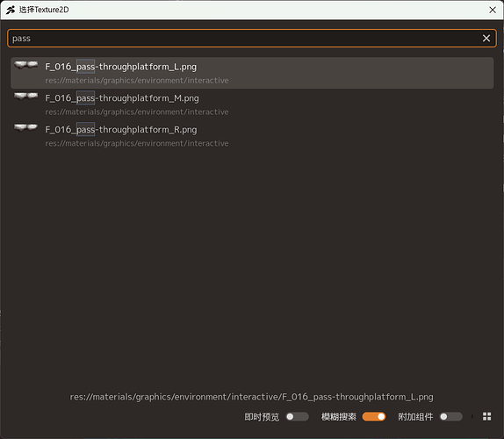Screen dimensions: 504x439
Task: Click the Godot logo in title bar
Action: point(11,10)
